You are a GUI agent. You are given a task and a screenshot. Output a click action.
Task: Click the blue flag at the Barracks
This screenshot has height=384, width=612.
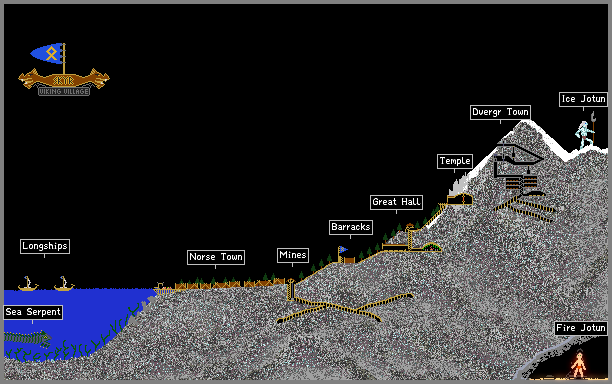pyautogui.click(x=343, y=249)
